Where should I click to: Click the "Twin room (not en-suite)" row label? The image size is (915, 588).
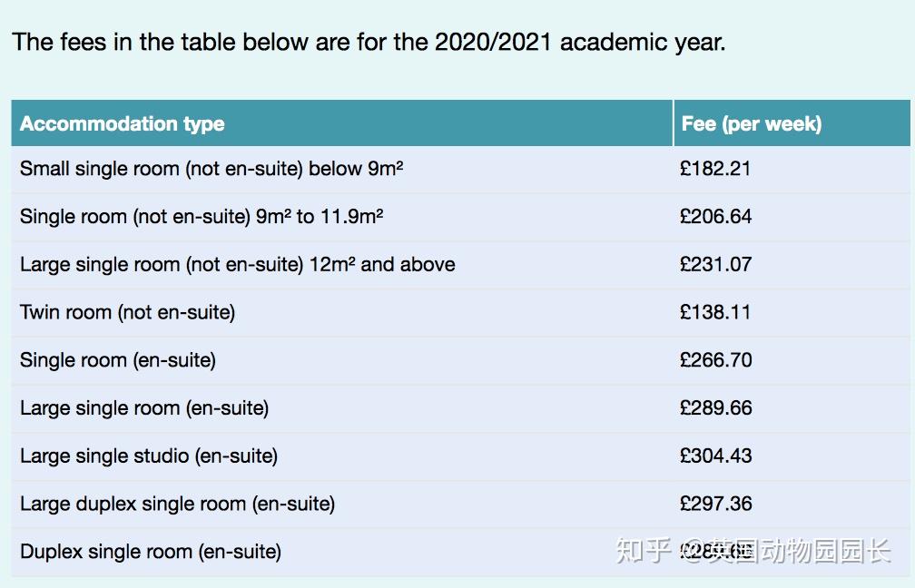pyautogui.click(x=128, y=313)
